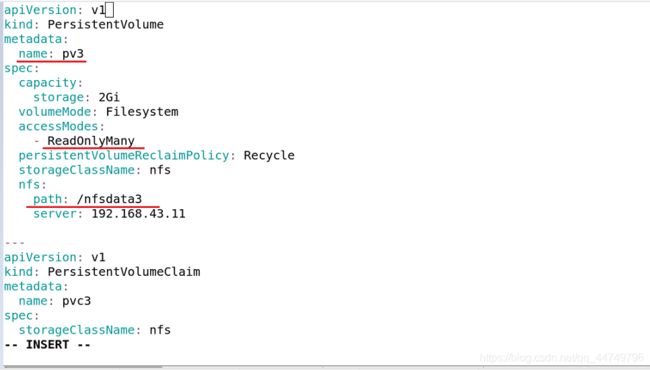650x370 pixels.
Task: Click the YAML document separator dashes
Action: point(15,243)
